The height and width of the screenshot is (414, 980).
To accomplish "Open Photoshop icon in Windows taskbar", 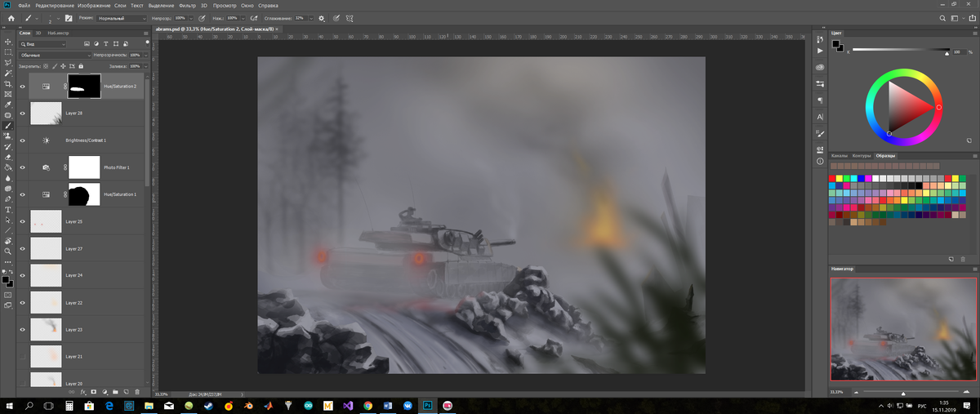I will [x=426, y=405].
